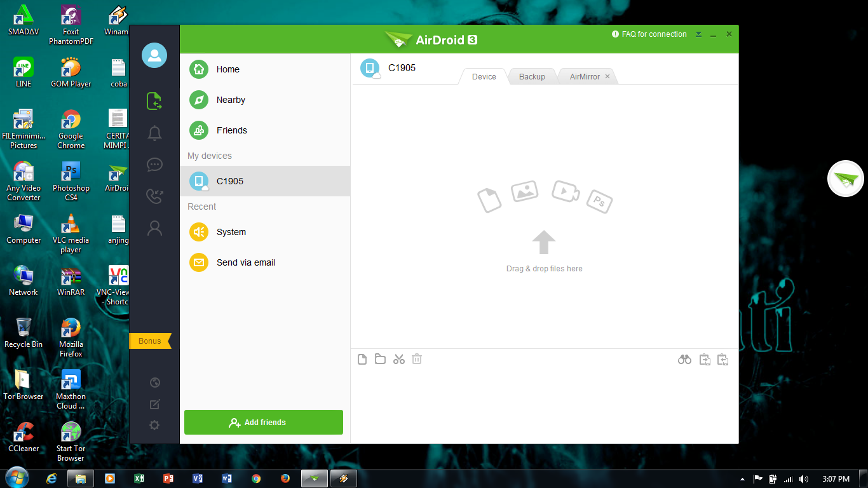Open the calls phone icon in sidebar
The height and width of the screenshot is (488, 868).
click(x=154, y=196)
